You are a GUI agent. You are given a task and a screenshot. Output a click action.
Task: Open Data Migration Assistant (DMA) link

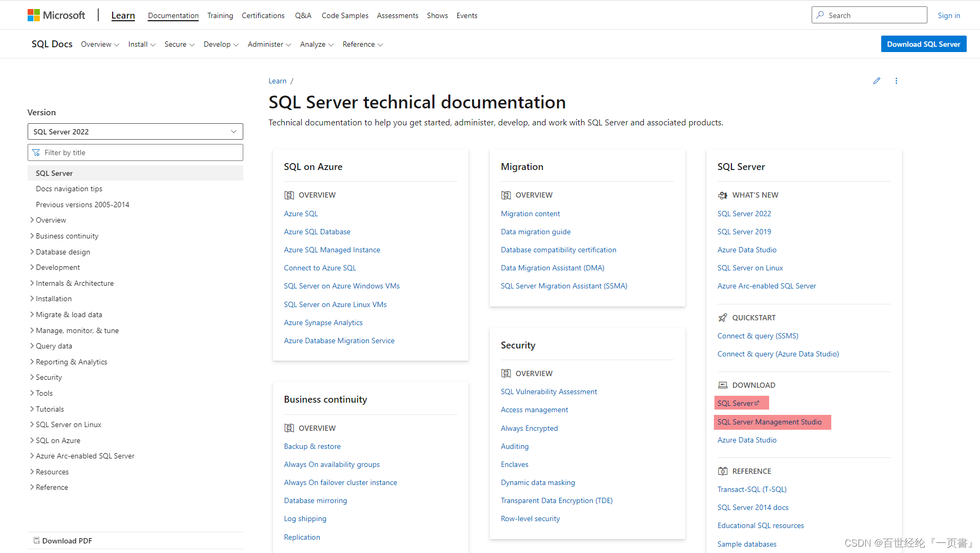552,268
